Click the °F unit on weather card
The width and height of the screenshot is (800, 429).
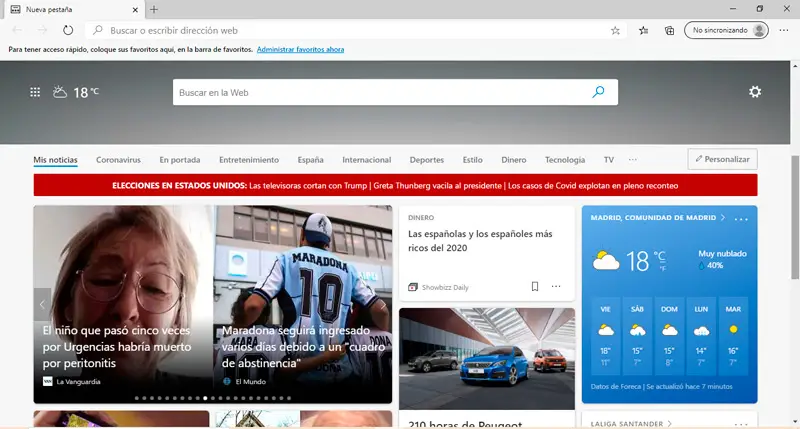click(663, 268)
